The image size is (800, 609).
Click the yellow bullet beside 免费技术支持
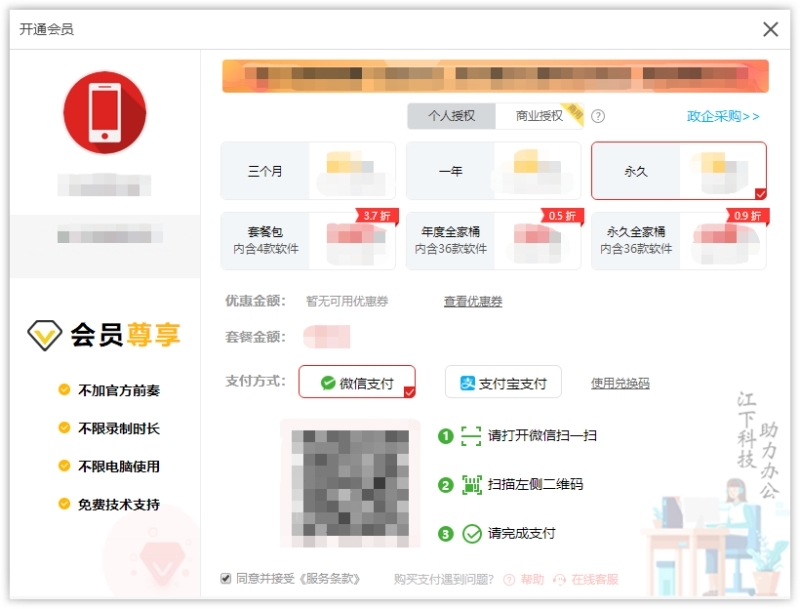64,504
